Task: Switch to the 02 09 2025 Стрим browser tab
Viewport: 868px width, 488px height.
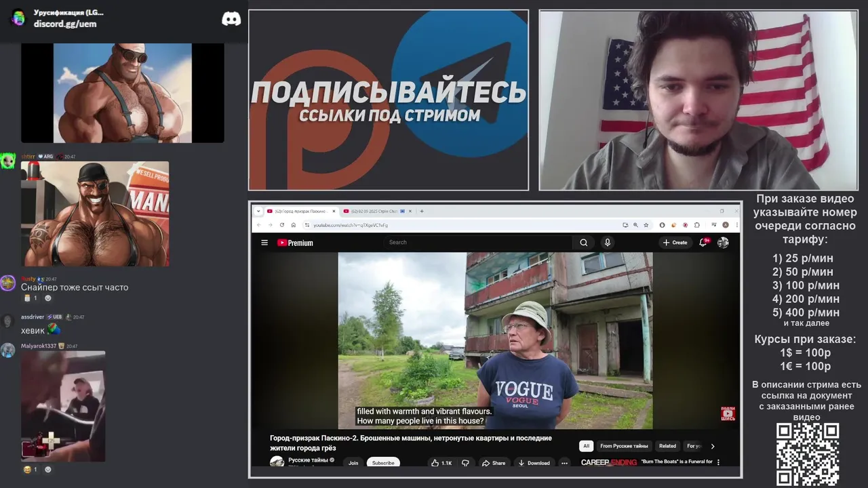Action: point(378,211)
